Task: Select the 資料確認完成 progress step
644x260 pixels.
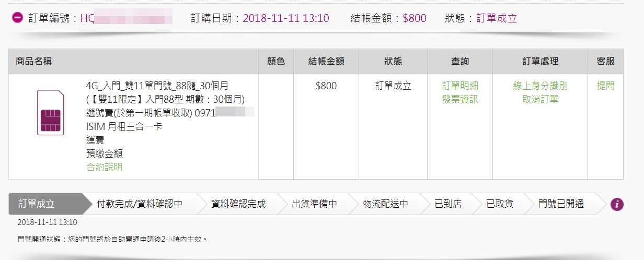Action: [238, 204]
